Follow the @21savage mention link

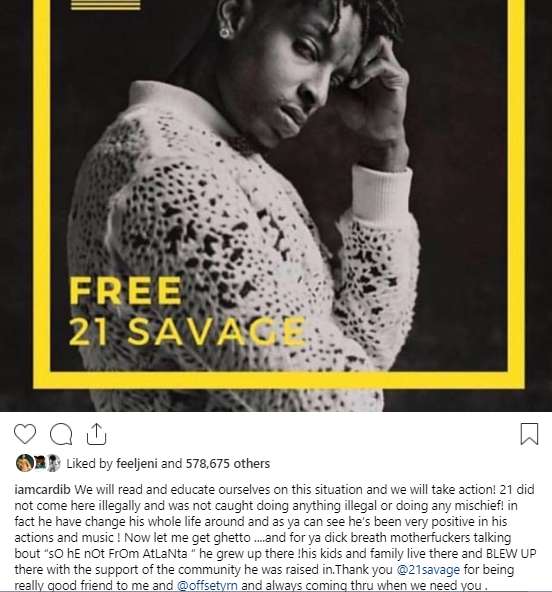[429, 569]
